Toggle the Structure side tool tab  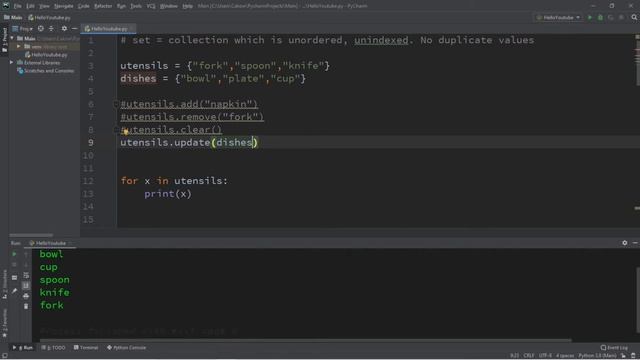click(4, 284)
